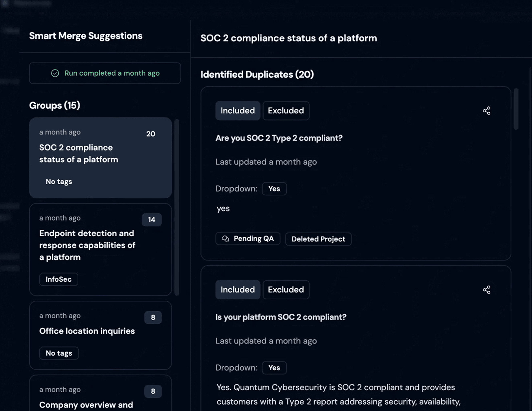Click share icon on first duplicate card
This screenshot has width=532, height=411.
[x=486, y=111]
